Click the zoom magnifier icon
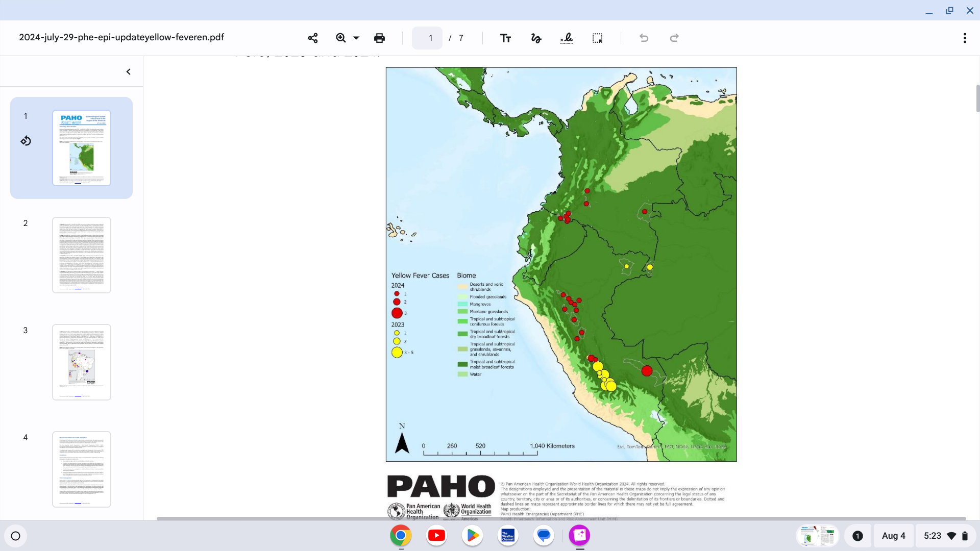The height and width of the screenshot is (551, 980). click(341, 38)
